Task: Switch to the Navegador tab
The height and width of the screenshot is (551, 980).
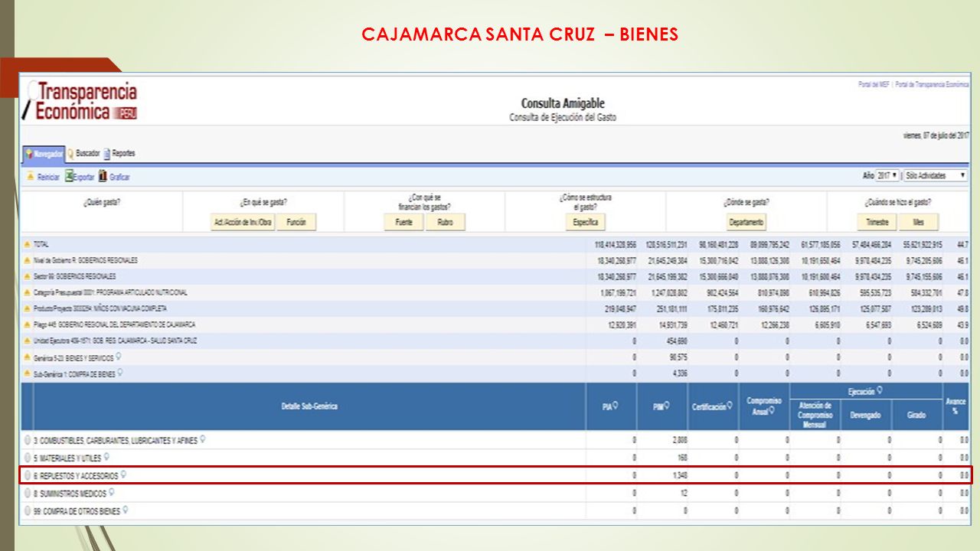Action: [44, 154]
